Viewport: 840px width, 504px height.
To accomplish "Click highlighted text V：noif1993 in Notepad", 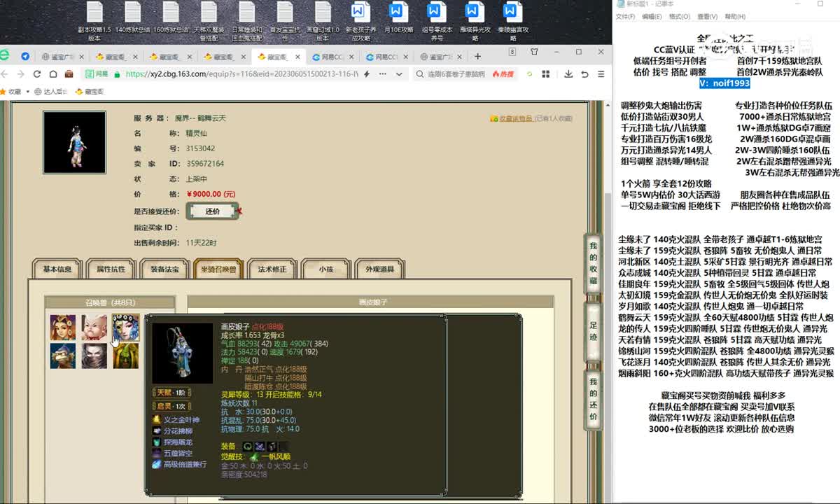I will [x=724, y=83].
